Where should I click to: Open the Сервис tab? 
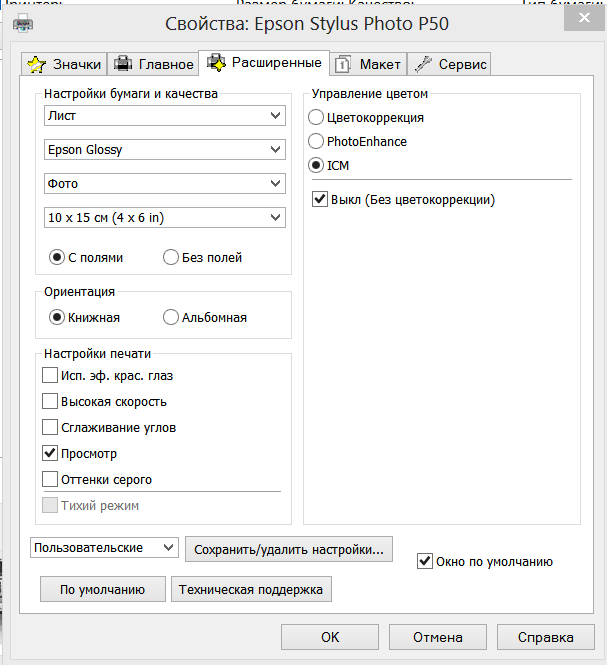449,64
